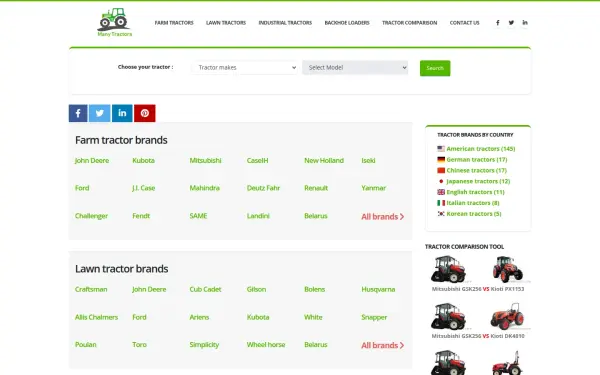Open the Craftsman lawn brand link
The height and width of the screenshot is (375, 600).
coord(91,289)
